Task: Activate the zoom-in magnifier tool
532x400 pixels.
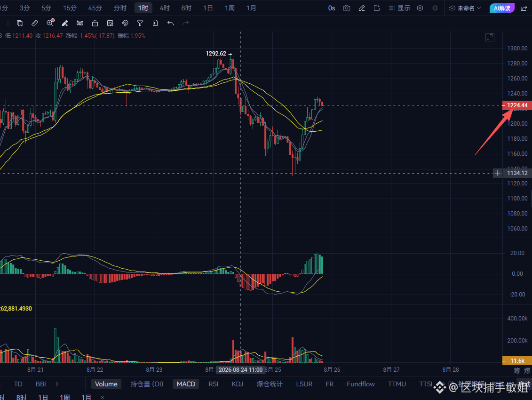Action: click(50, 23)
